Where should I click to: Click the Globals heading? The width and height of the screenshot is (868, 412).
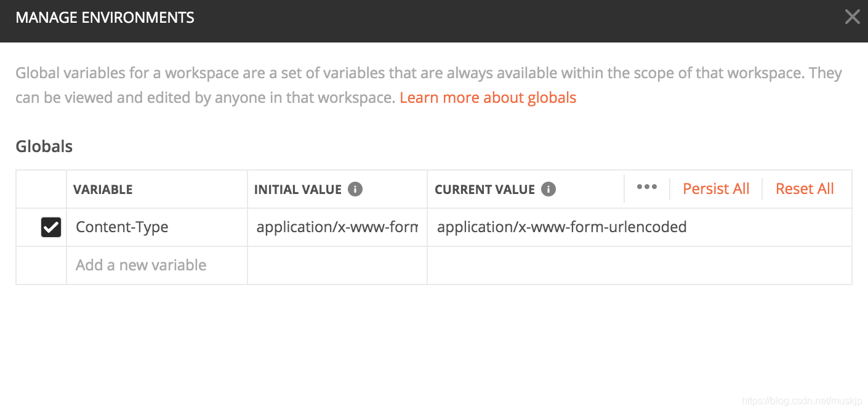point(44,147)
